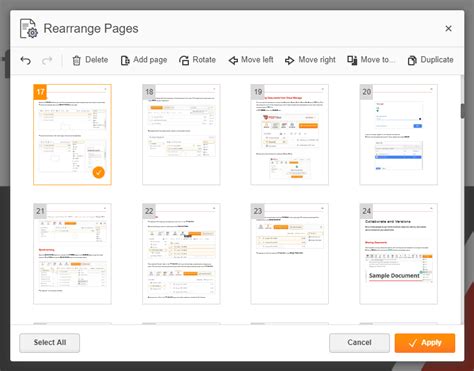
Task: Click the vertical scrollbar handle
Action: pos(463,111)
